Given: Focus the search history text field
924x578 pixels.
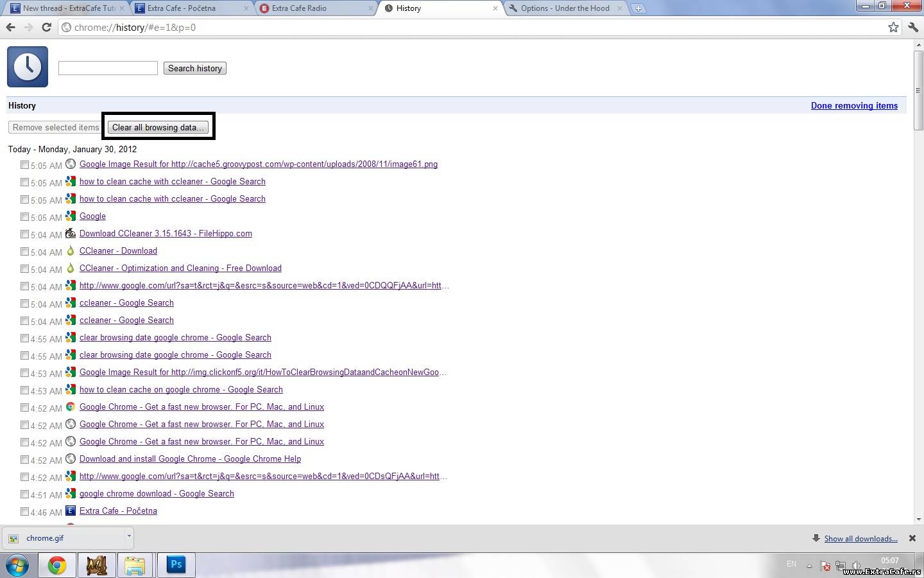Looking at the screenshot, I should point(108,68).
